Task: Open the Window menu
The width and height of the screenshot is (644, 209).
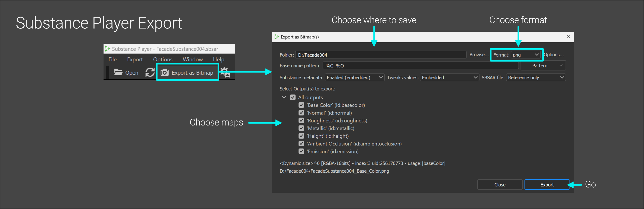Action: [193, 59]
